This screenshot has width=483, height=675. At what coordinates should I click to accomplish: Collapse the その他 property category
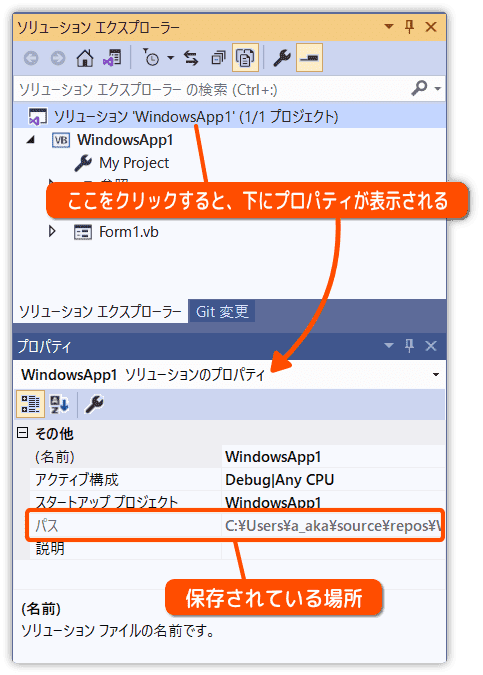22,433
